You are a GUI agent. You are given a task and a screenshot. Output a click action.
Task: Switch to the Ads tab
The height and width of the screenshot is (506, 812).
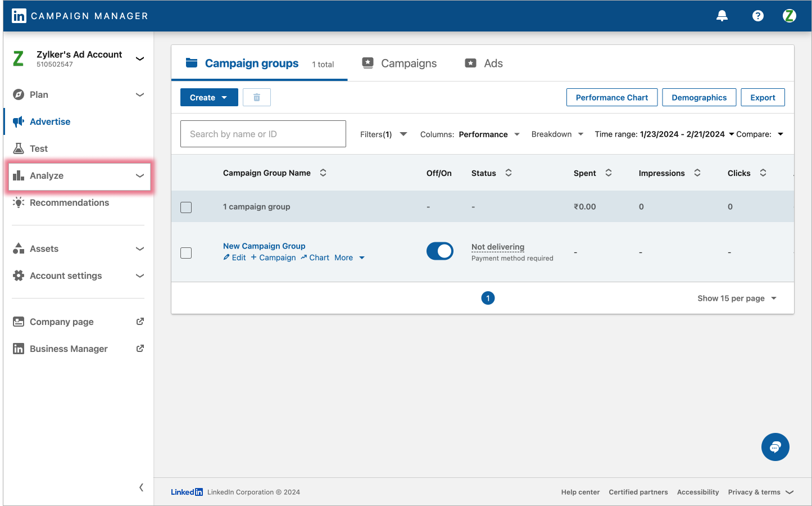click(x=484, y=64)
